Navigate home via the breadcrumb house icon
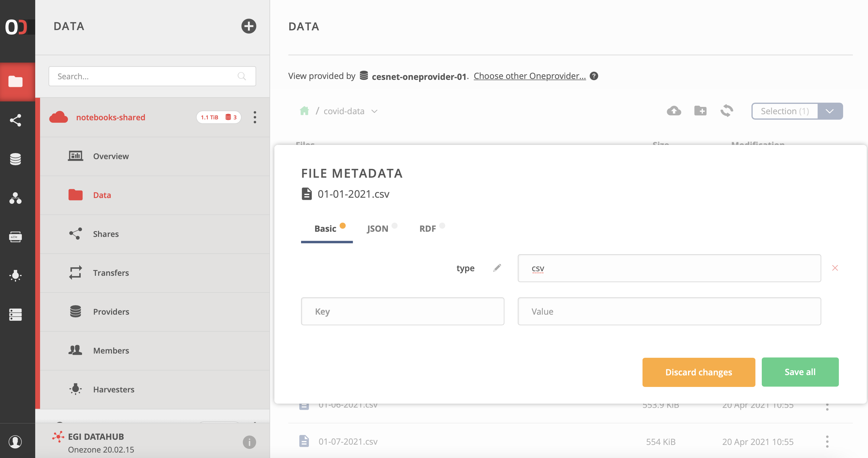The width and height of the screenshot is (868, 458). [x=304, y=111]
